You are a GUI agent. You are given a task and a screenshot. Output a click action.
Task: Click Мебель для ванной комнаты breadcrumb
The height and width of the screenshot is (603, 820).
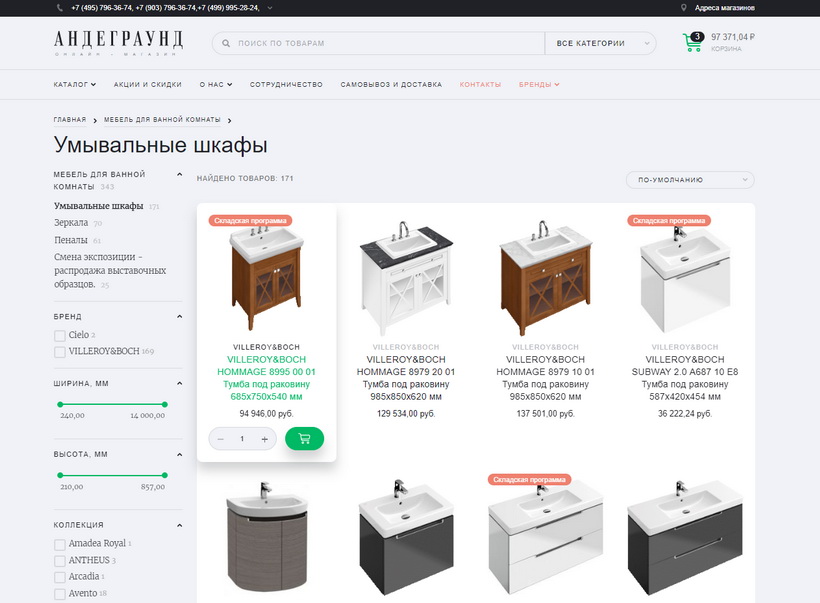click(x=162, y=120)
